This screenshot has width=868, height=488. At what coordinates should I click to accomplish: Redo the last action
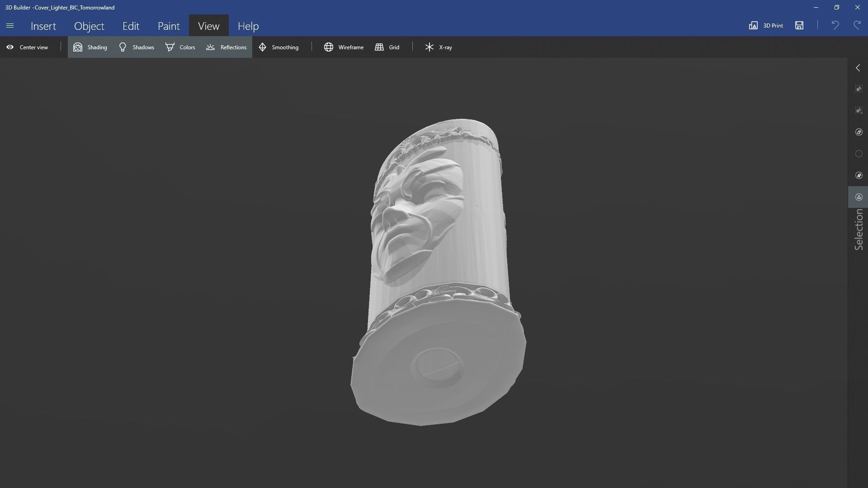[x=857, y=25]
